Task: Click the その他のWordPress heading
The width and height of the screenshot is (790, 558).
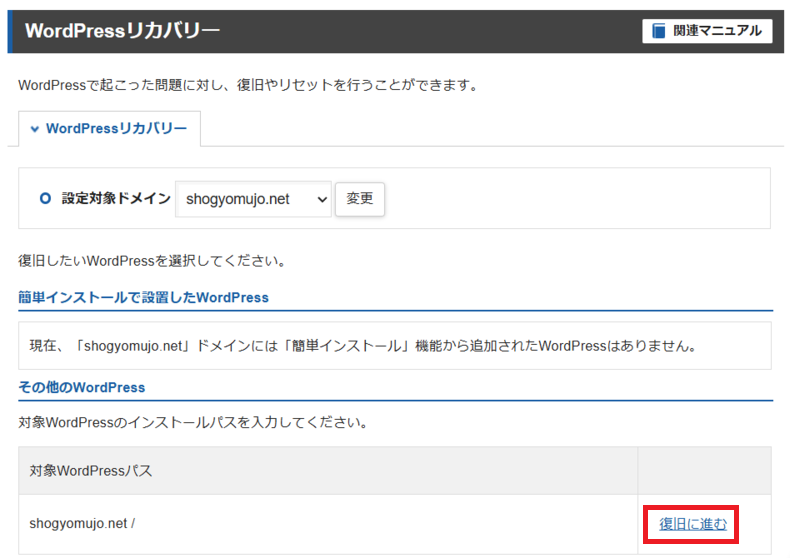Action: 82,387
